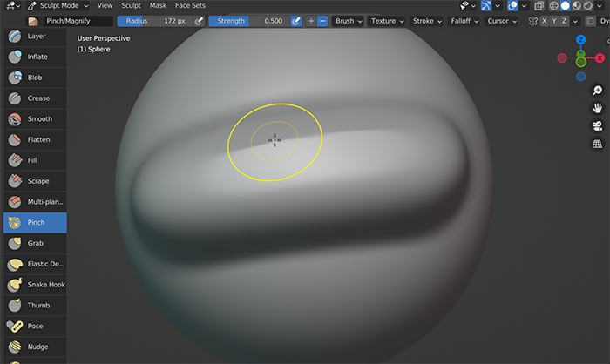
Task: Select the Smooth brush tool
Action: [x=35, y=118]
